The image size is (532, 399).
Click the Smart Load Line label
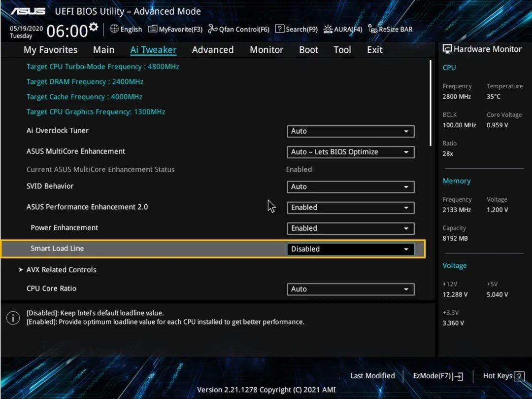pyautogui.click(x=57, y=249)
